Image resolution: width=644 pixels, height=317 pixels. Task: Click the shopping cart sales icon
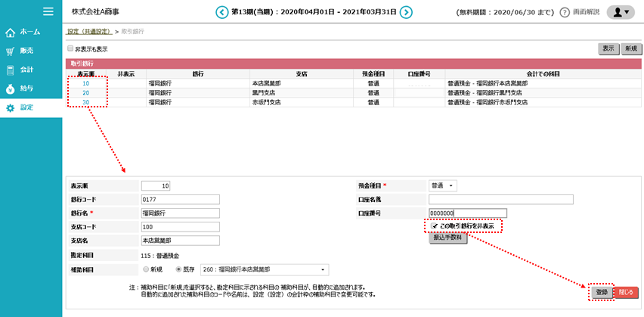tap(11, 51)
